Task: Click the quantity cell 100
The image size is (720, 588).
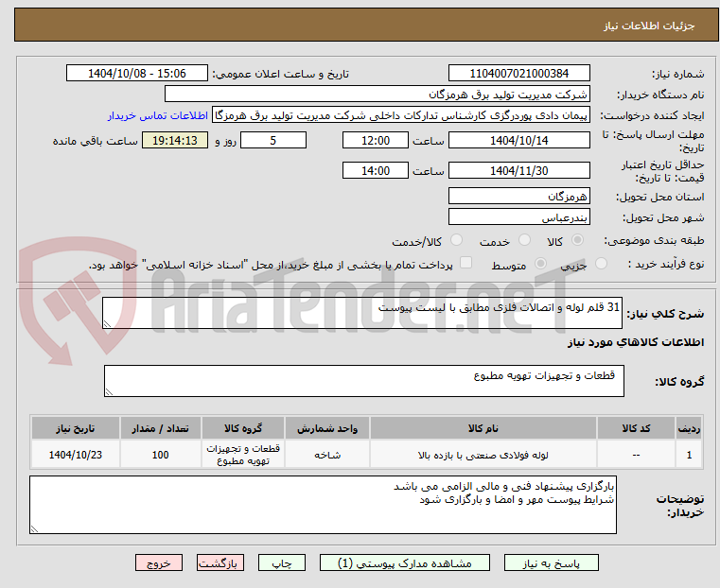Action: 160,455
